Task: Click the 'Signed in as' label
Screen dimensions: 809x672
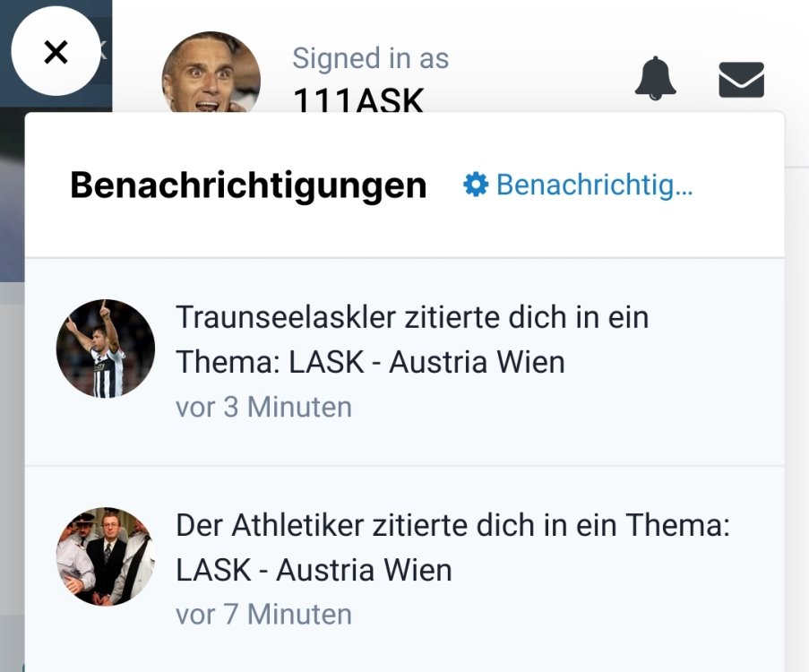Action: click(370, 58)
